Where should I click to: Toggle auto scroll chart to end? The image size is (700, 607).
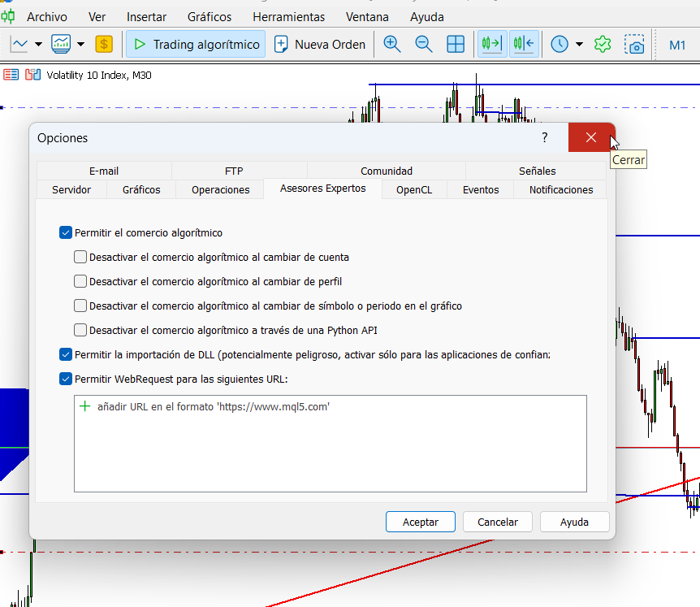click(492, 44)
